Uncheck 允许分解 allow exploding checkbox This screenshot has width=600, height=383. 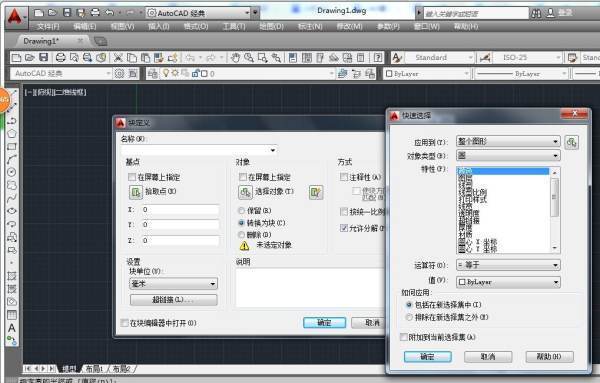coord(344,228)
